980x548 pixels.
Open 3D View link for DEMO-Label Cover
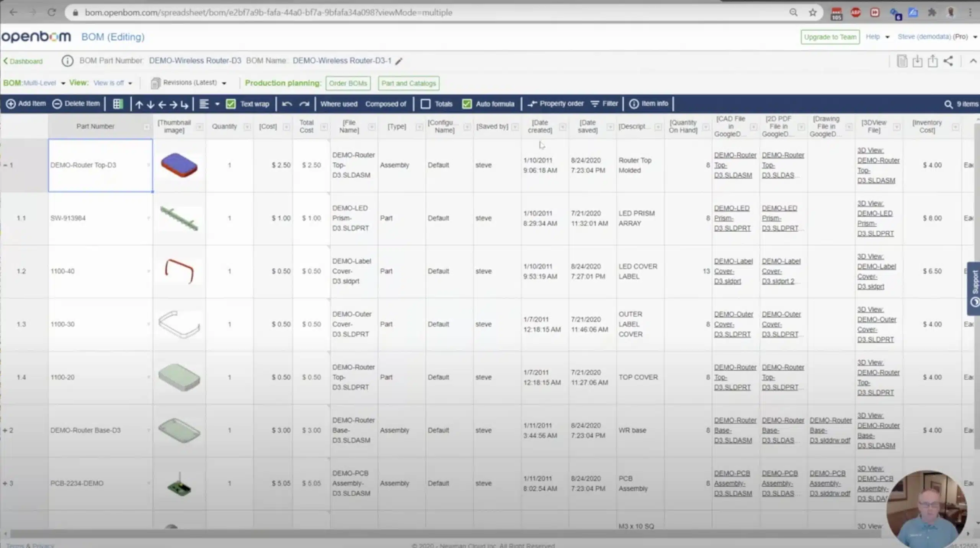pos(876,271)
